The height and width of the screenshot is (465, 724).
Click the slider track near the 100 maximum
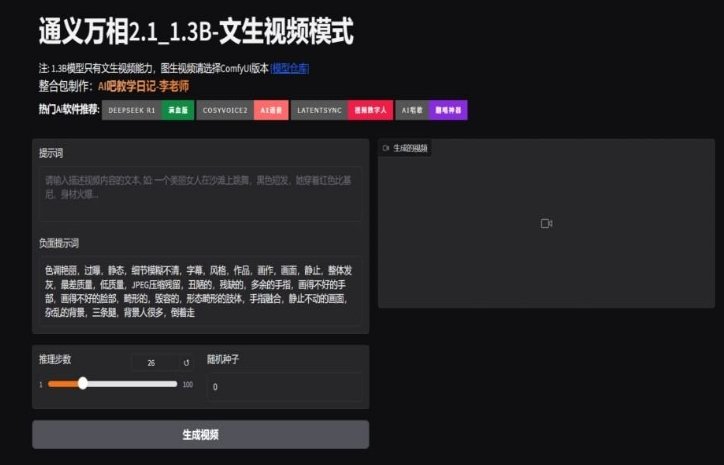tap(172, 383)
